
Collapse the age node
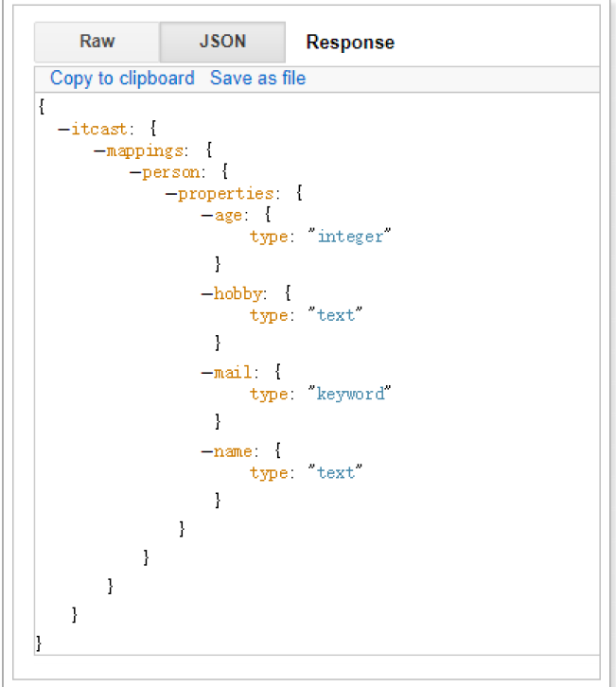tap(207, 216)
